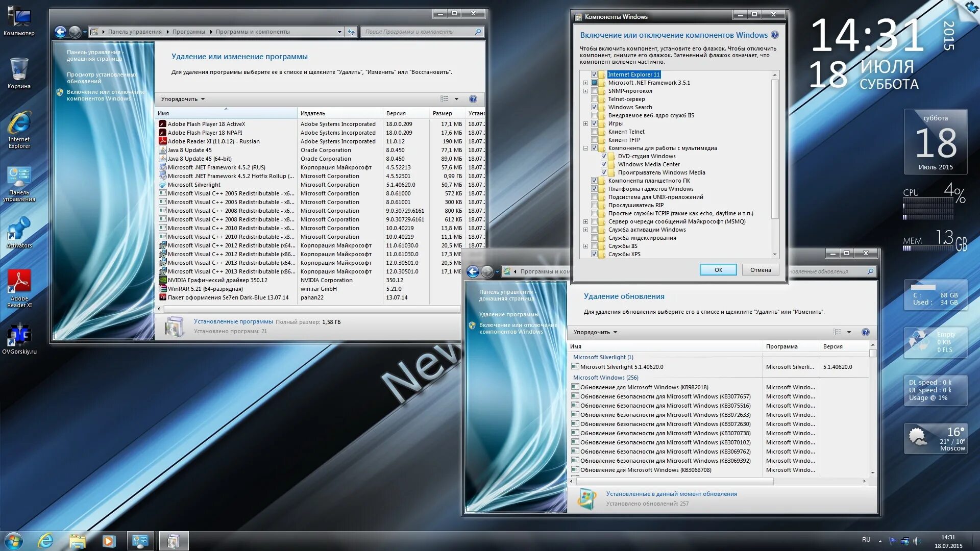Open Internet Explorer from the taskbar
The image size is (980, 551).
[45, 541]
